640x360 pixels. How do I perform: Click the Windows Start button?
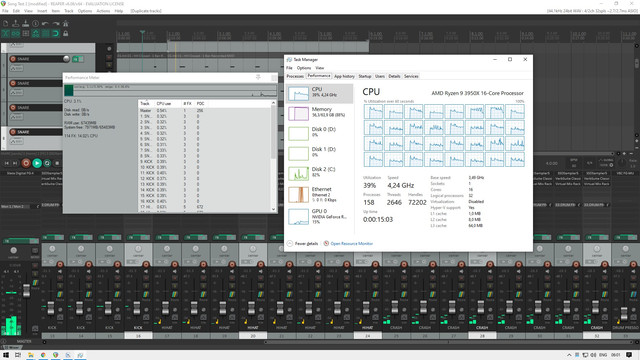pyautogui.click(x=6, y=355)
